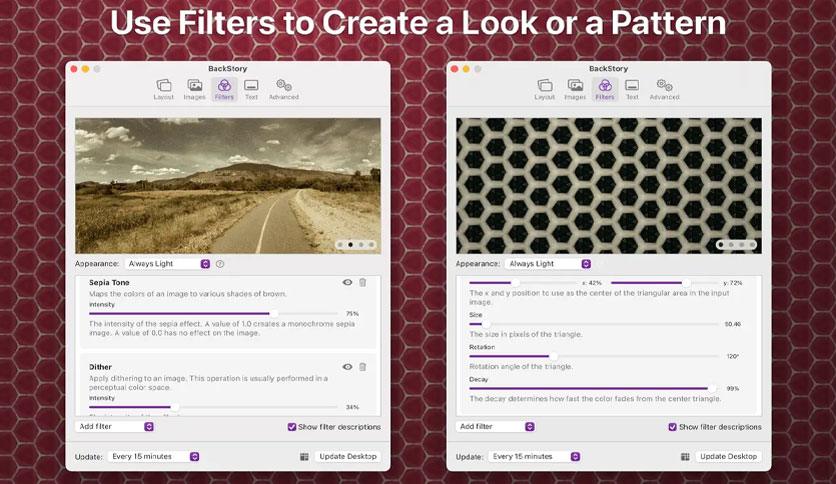This screenshot has height=484, width=836.
Task: Open Text tab in right BackStory window
Action: click(x=632, y=89)
